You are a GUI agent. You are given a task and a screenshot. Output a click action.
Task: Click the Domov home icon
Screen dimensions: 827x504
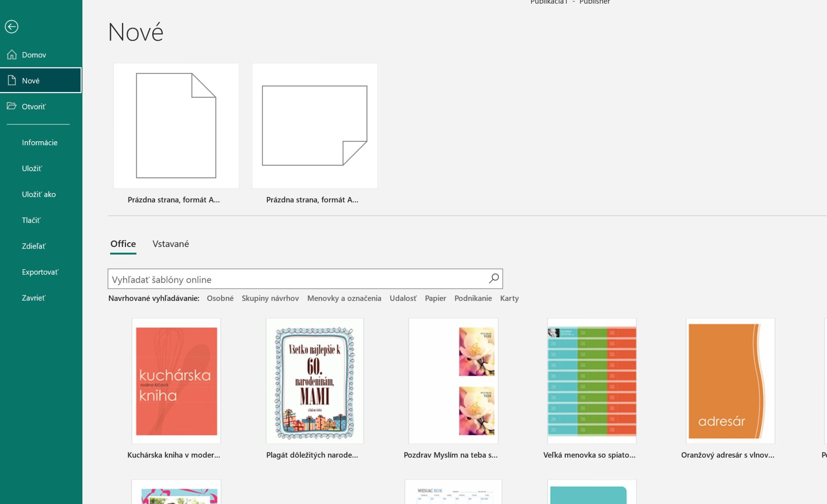point(12,54)
